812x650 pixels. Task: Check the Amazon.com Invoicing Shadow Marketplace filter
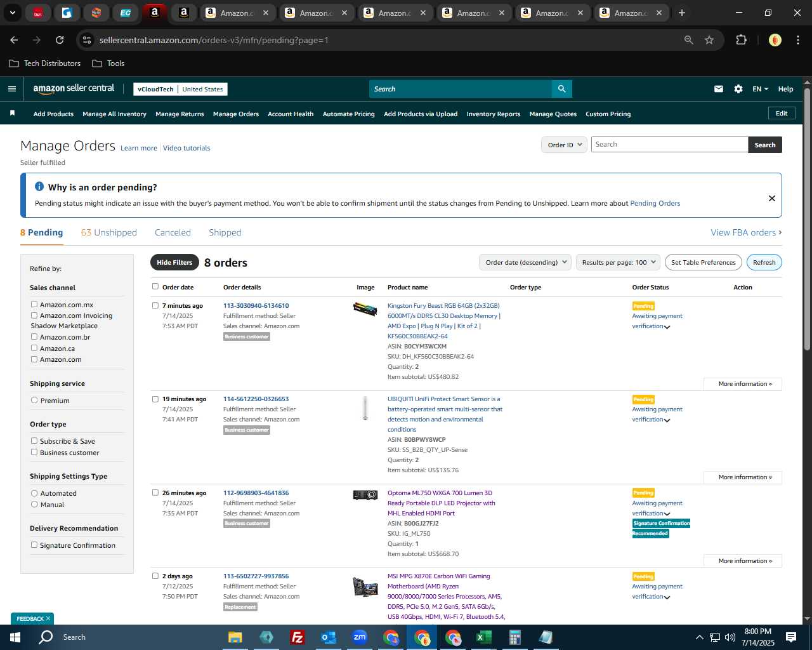34,315
